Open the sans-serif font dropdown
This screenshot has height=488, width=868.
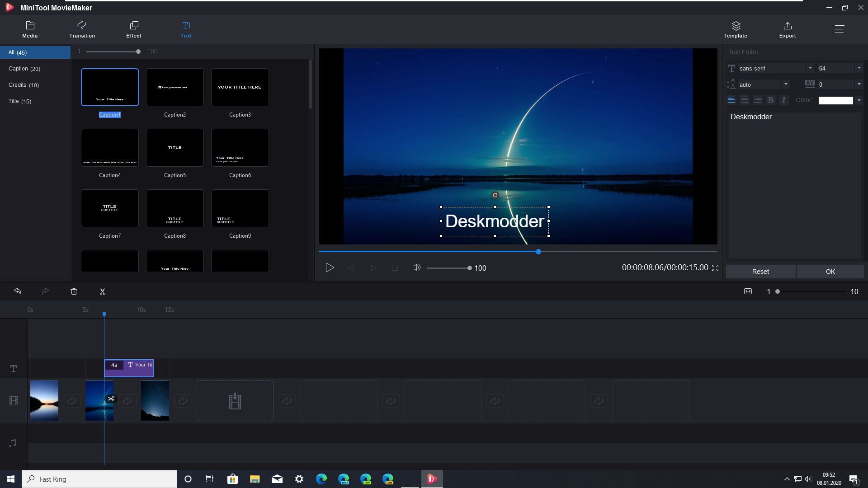(810, 68)
